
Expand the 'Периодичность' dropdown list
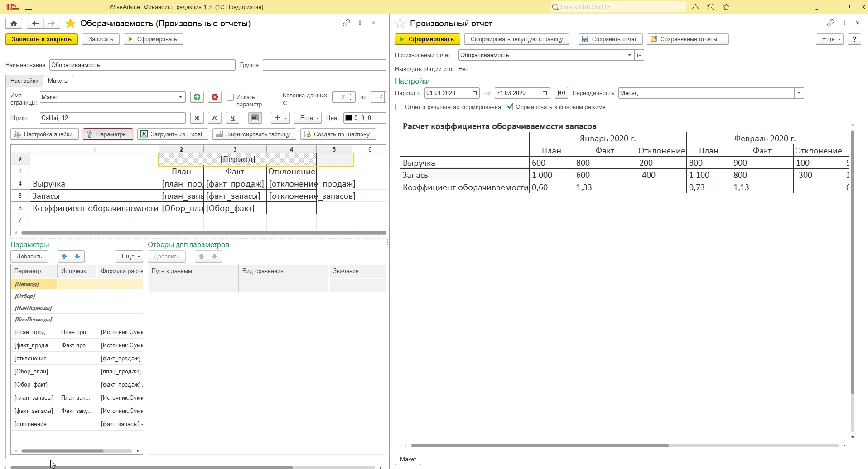tap(799, 93)
